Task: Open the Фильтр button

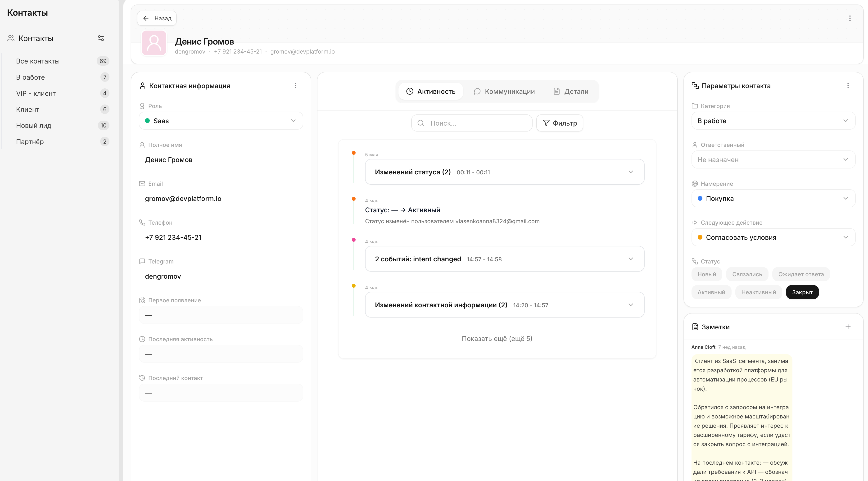Action: coord(560,123)
